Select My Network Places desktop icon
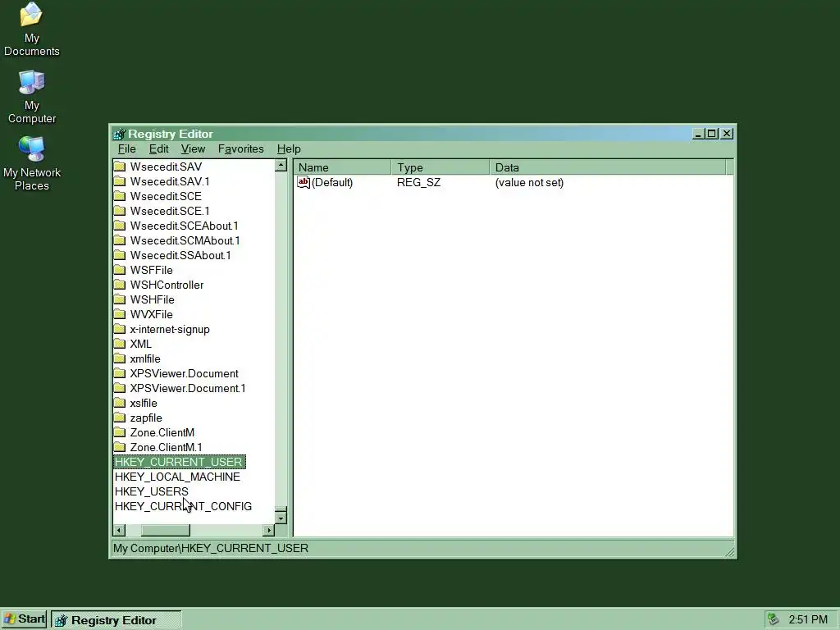 (32, 163)
